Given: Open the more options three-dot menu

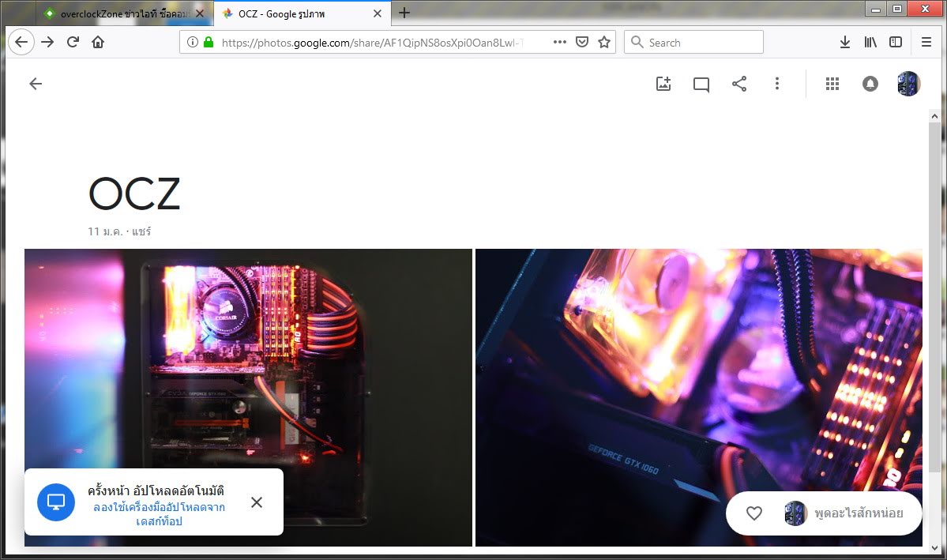Looking at the screenshot, I should [x=777, y=84].
